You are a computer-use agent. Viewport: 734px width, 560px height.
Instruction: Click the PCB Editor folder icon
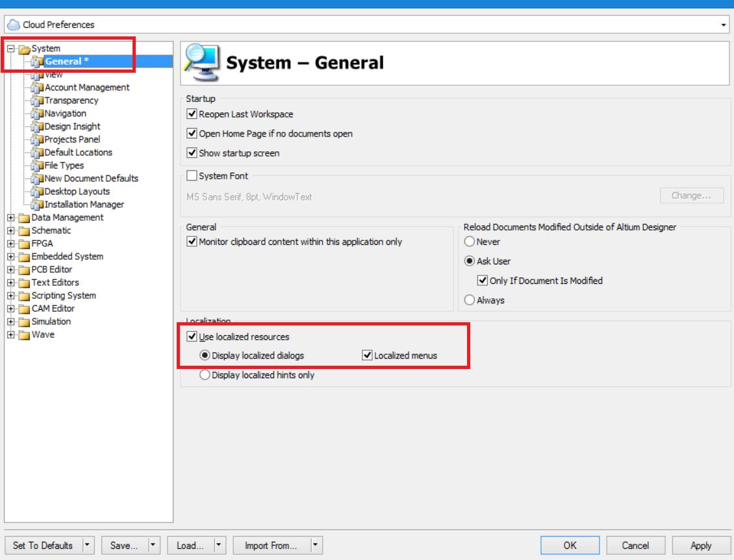24,270
